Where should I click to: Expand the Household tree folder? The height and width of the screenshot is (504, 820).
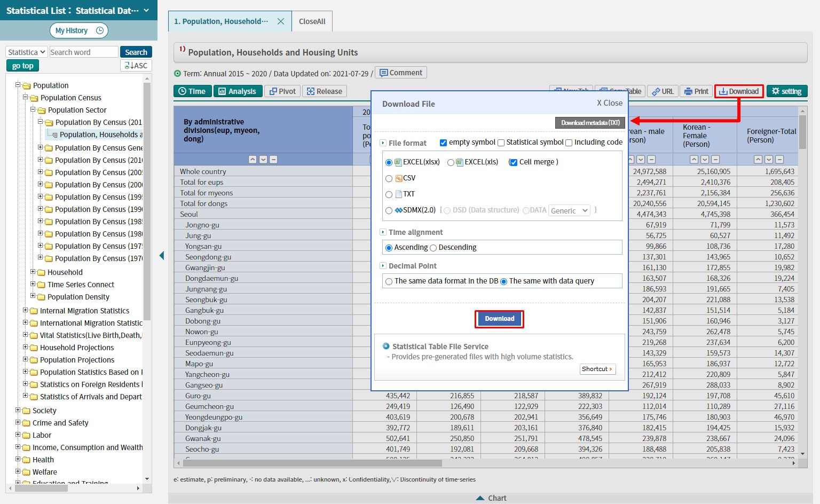pyautogui.click(x=33, y=272)
